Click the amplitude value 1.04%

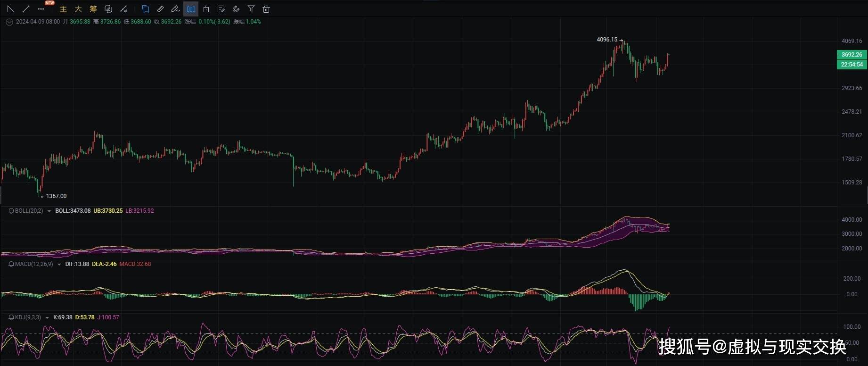(x=254, y=22)
